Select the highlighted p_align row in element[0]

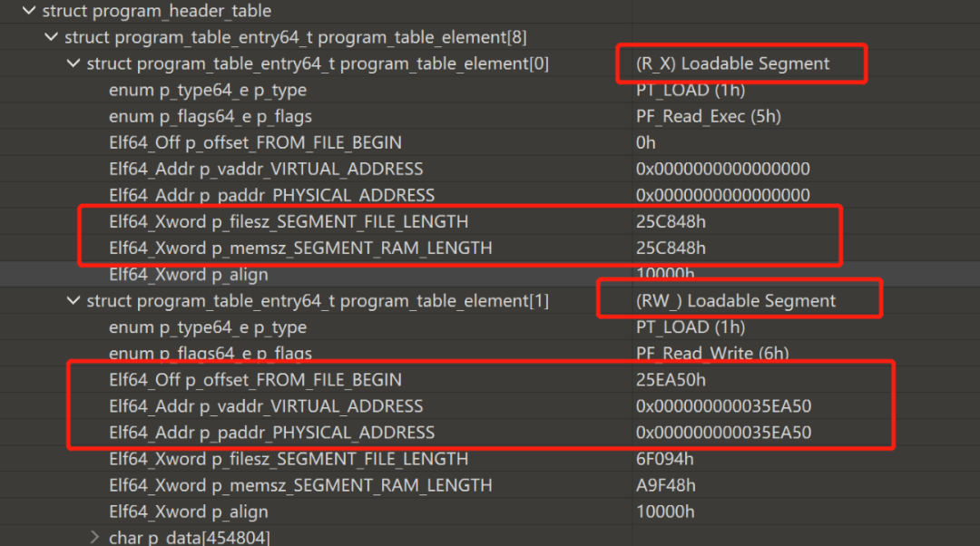pos(188,274)
